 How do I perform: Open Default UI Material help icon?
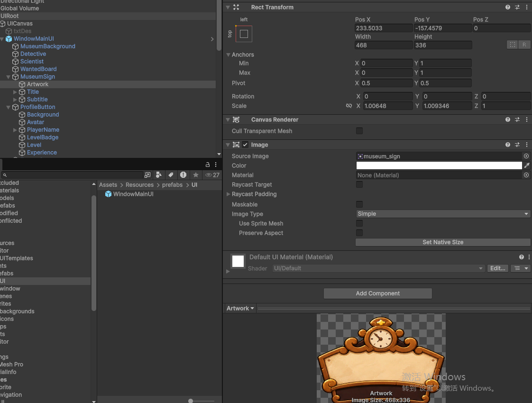click(x=522, y=257)
